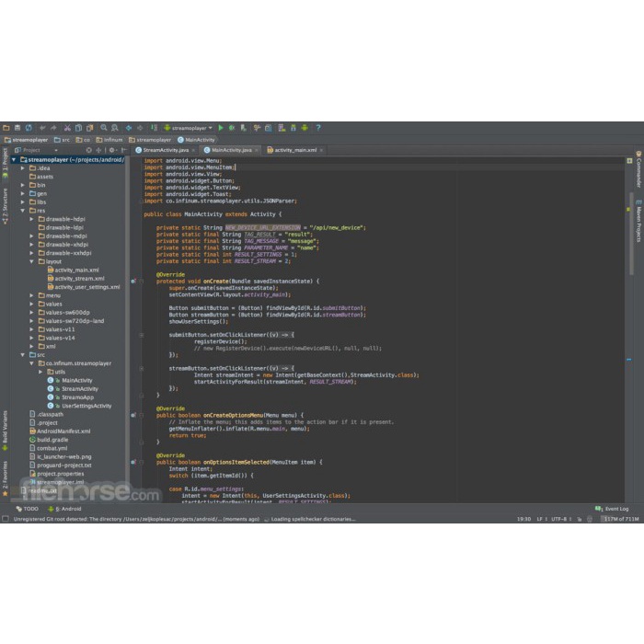The height and width of the screenshot is (644, 644).
Task: Attach debugger to Android process icon
Action: 243,128
